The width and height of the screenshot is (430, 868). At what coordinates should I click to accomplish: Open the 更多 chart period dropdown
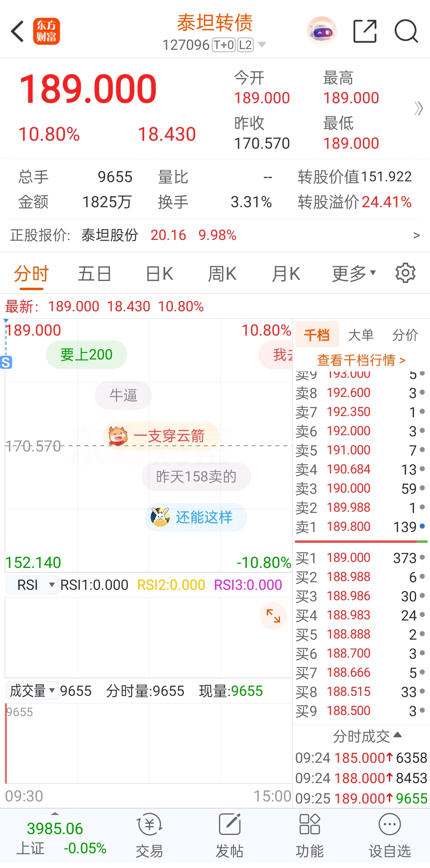(x=354, y=273)
